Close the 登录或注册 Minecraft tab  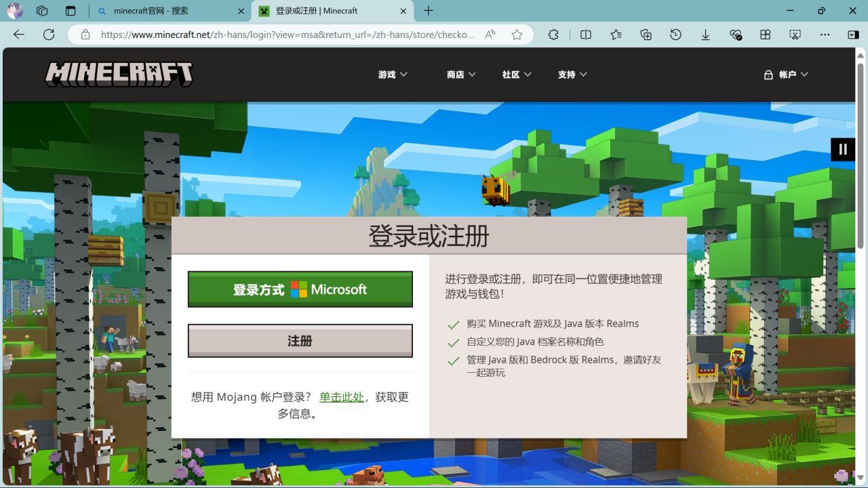pos(403,11)
